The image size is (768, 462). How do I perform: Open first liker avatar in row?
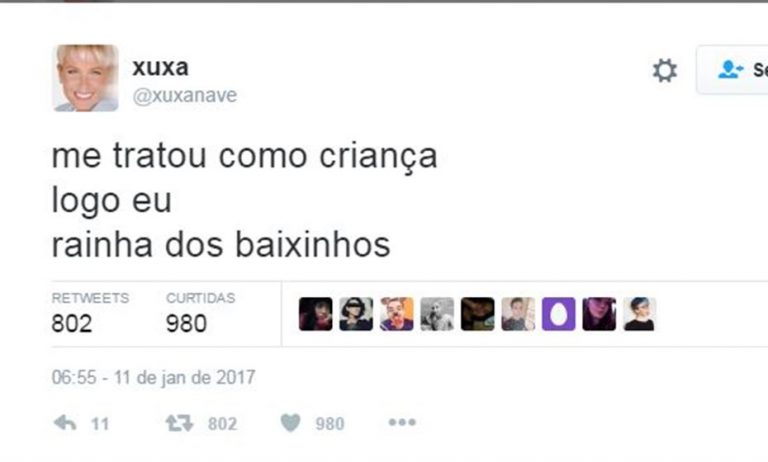pyautogui.click(x=315, y=314)
